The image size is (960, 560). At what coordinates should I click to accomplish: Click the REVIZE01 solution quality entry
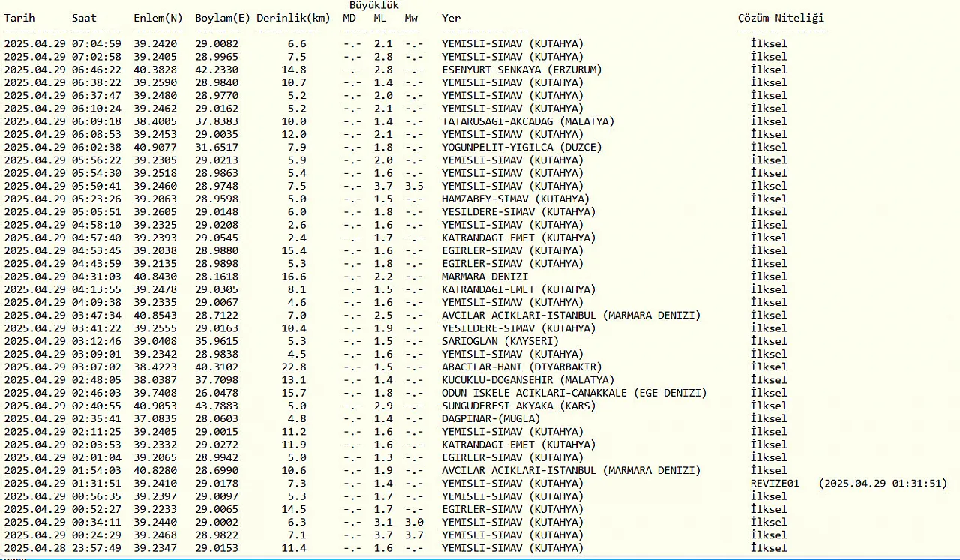pos(775,484)
